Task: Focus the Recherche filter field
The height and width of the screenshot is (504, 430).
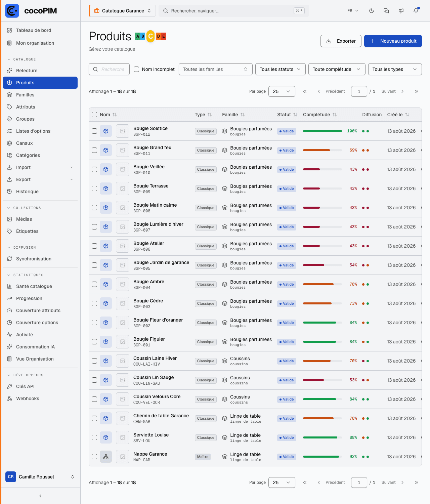Action: tap(109, 69)
